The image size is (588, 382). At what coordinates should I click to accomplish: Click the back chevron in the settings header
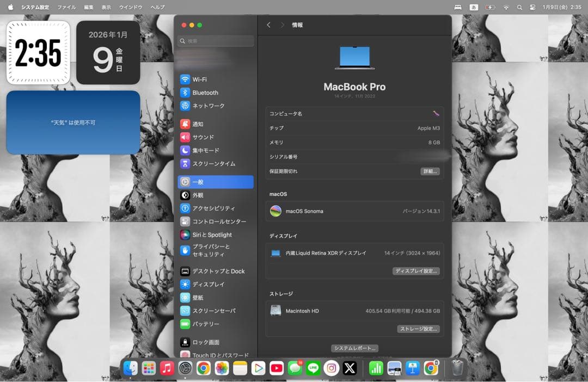click(x=268, y=24)
